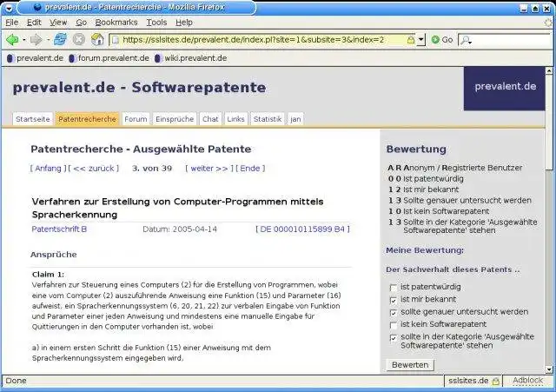The width and height of the screenshot is (556, 392).
Task: Click the '3. von 39' position text
Action: point(152,168)
